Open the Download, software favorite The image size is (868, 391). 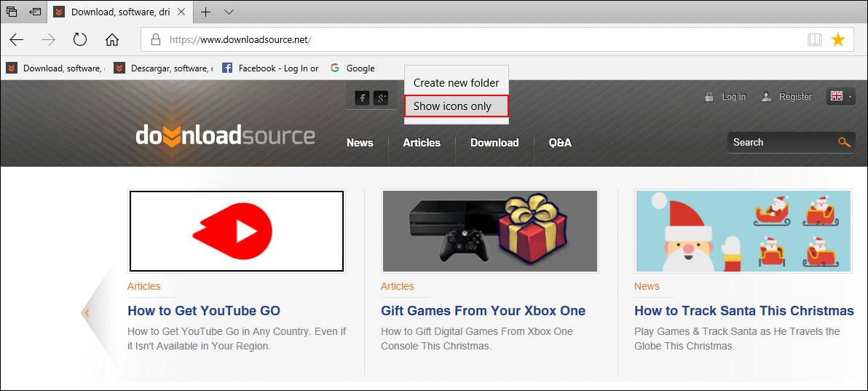pyautogui.click(x=55, y=68)
